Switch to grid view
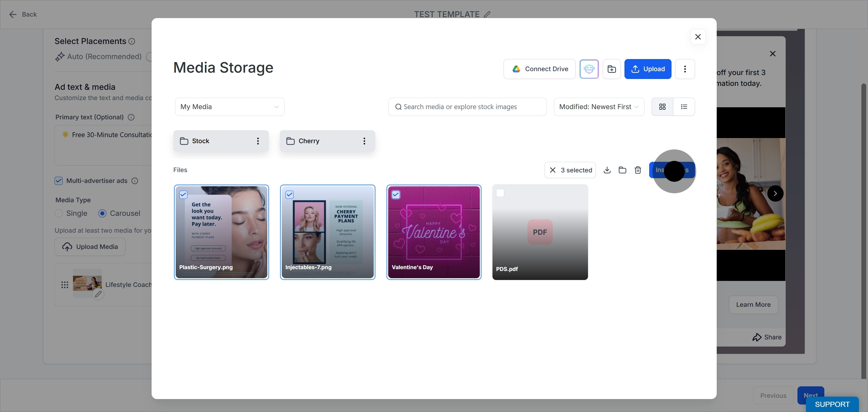This screenshot has height=412, width=868. (662, 107)
